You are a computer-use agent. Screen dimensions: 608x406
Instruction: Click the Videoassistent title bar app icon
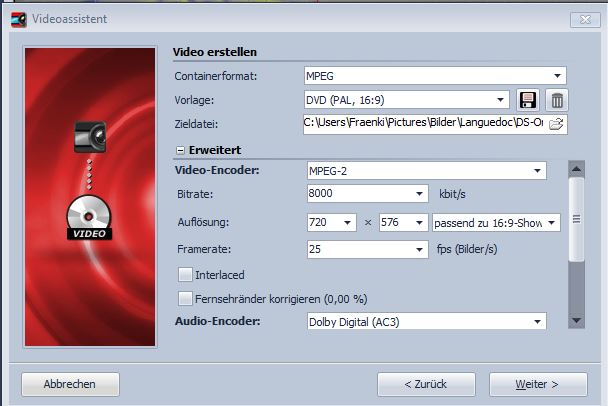pos(18,19)
